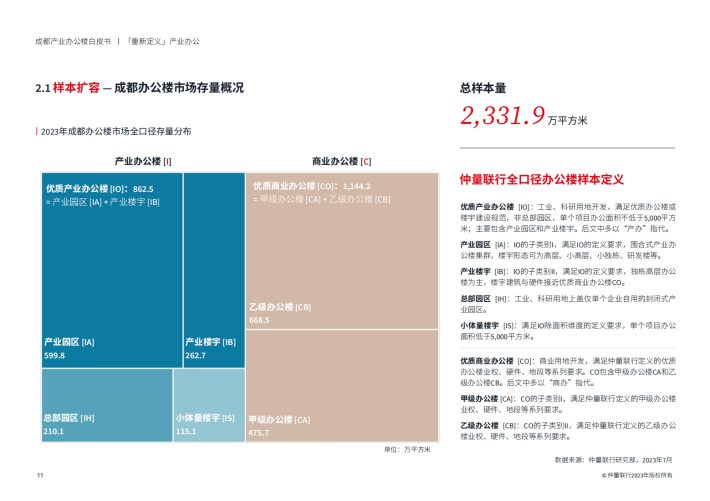The height and width of the screenshot is (501, 710).
Task: Click the 总部园区 [IH] block label
Action: point(69,418)
